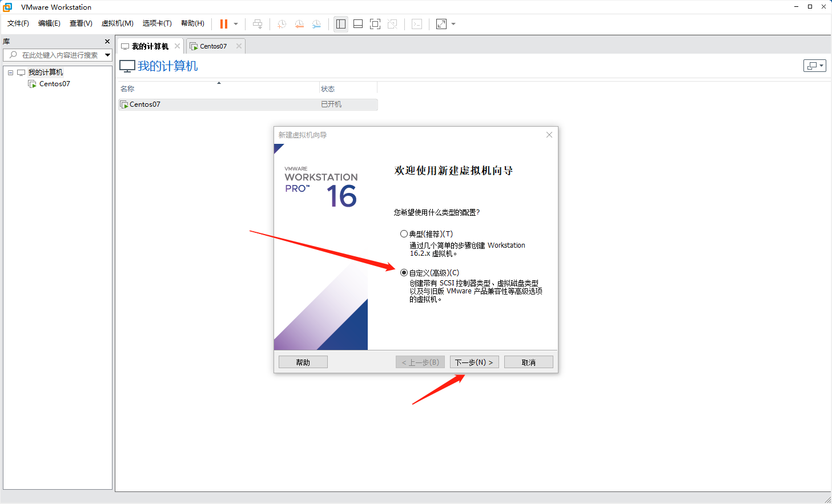Image resolution: width=832 pixels, height=504 pixels.
Task: Toggle the show library sidebar icon
Action: click(x=341, y=24)
